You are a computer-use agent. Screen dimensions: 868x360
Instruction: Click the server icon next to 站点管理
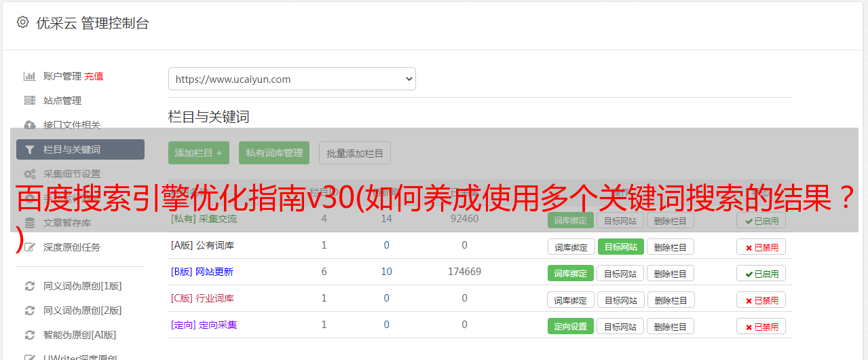tap(29, 101)
